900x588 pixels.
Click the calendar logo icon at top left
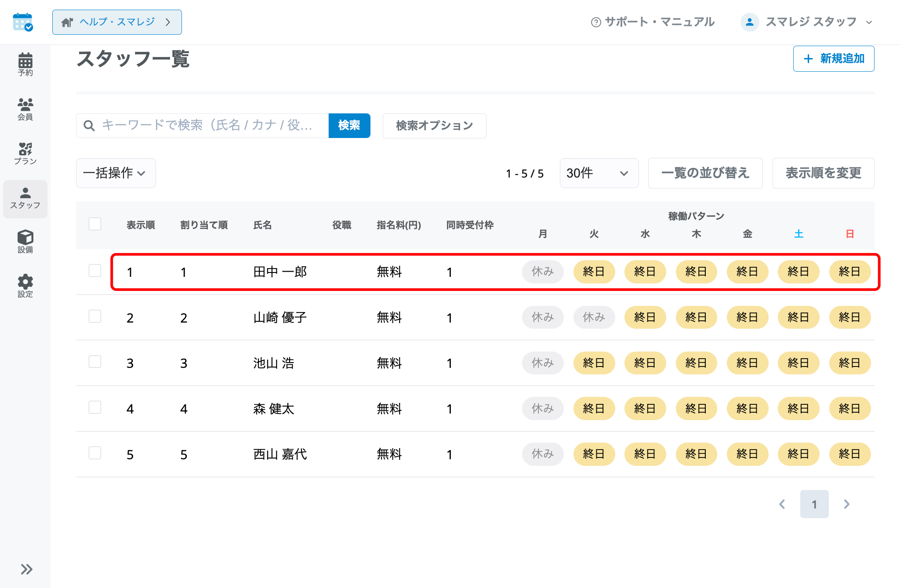click(23, 22)
